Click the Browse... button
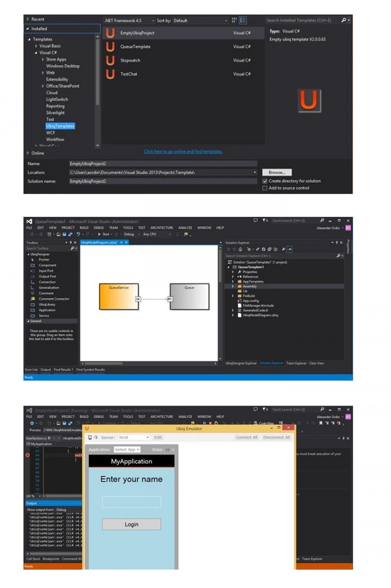The image size is (391, 588). [277, 173]
